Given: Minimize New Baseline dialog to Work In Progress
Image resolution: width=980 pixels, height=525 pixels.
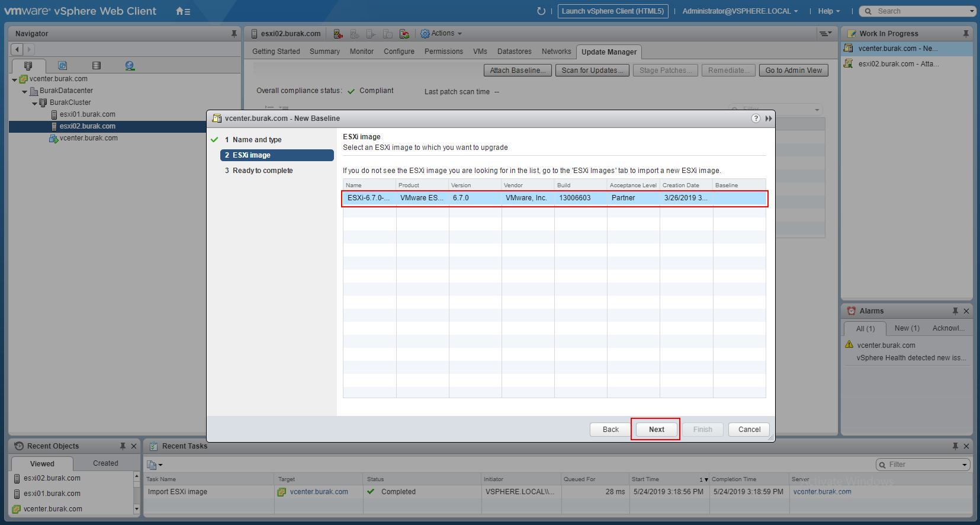Looking at the screenshot, I should point(769,119).
